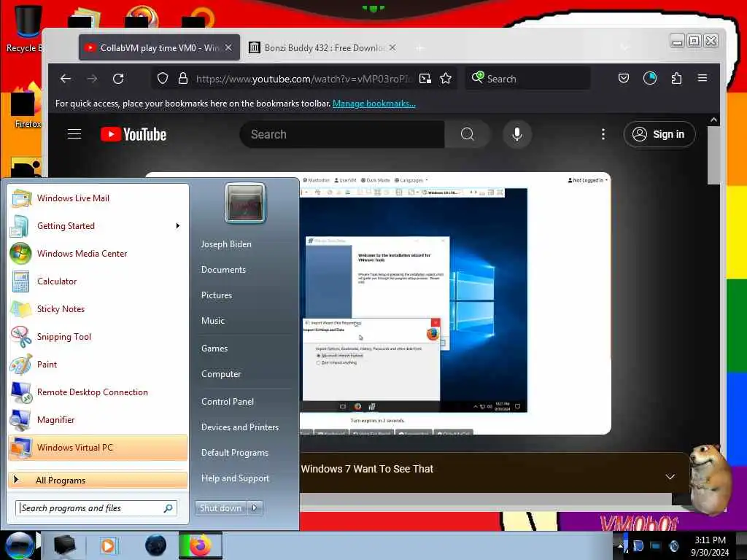Open Remote Desktop Connection

(98, 392)
